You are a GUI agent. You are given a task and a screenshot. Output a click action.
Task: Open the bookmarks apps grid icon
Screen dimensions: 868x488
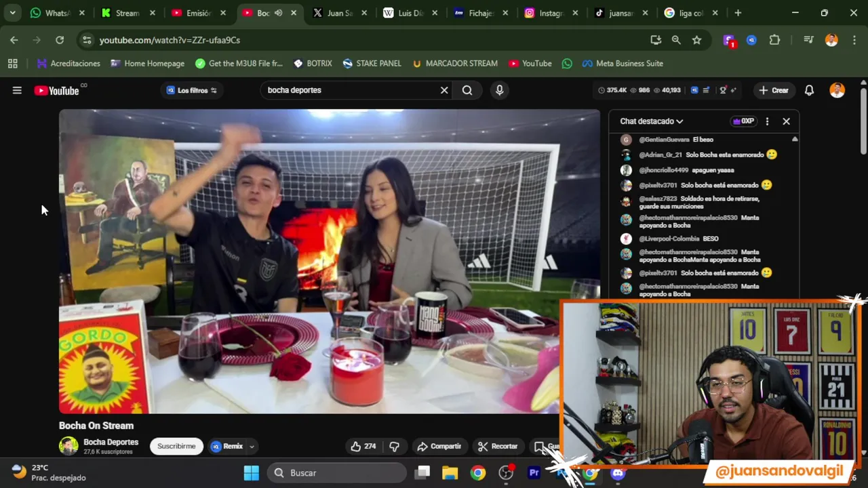[x=12, y=64]
